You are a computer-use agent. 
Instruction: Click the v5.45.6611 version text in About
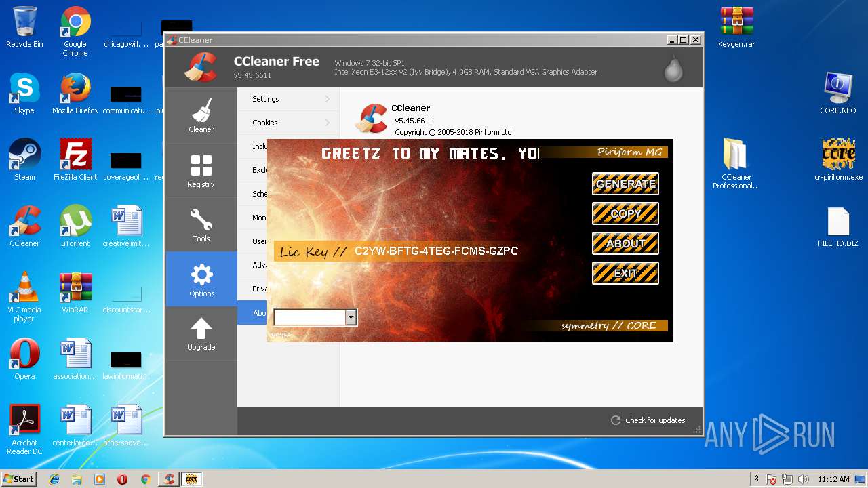(414, 121)
